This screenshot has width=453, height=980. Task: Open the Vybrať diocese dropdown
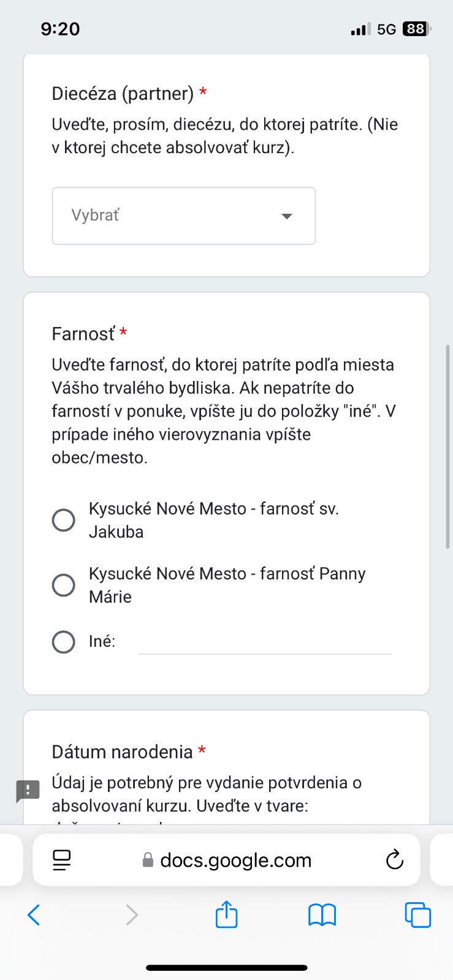pos(183,216)
